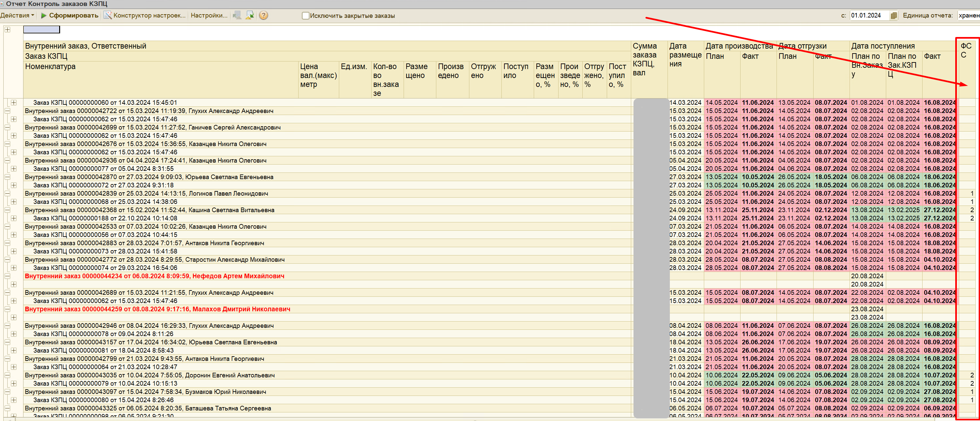Collapse red Внутренний заказ 00000044234 group
Screen dimensions: 980x421
(7, 276)
